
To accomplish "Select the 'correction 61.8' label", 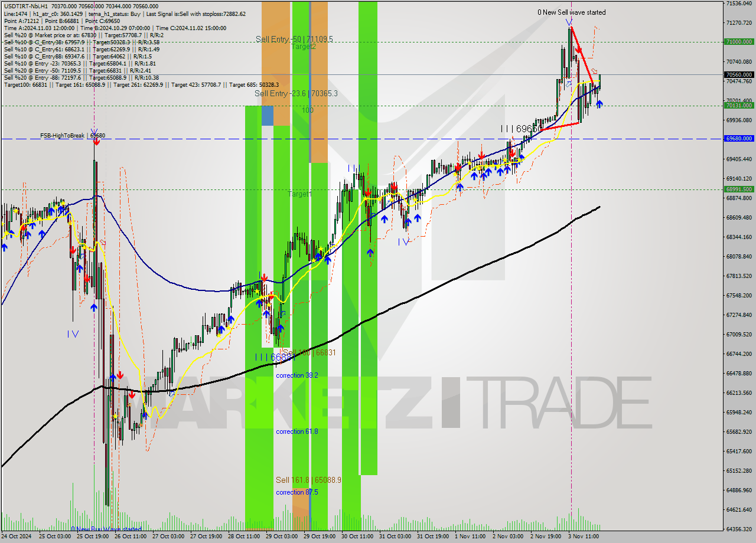I will pos(297,431).
